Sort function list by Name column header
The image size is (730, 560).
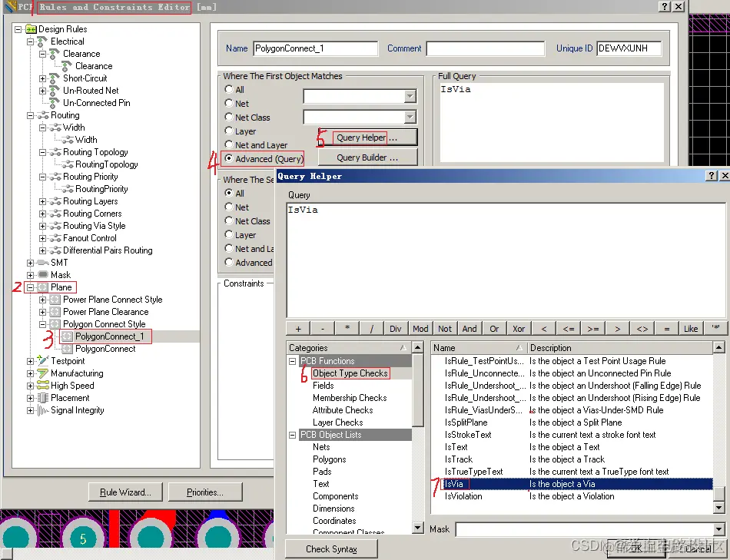[x=478, y=348]
